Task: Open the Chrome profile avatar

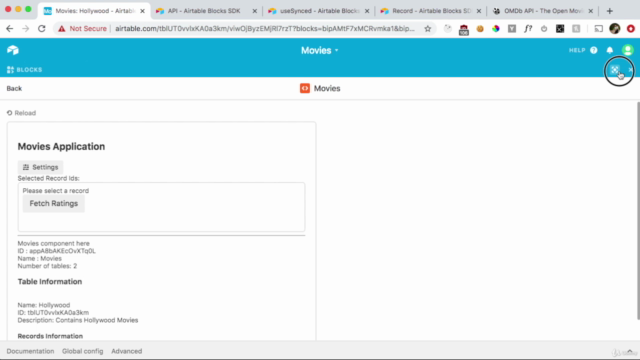Action: 615,29
